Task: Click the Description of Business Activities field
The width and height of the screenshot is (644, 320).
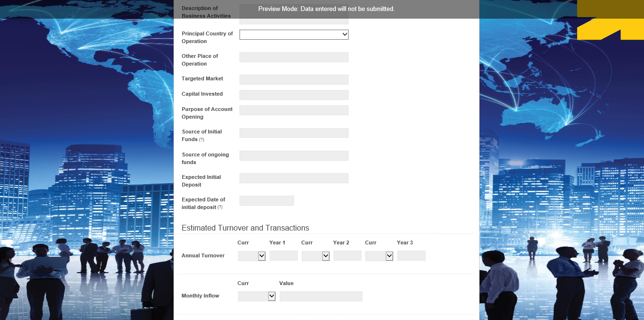Action: point(294,14)
